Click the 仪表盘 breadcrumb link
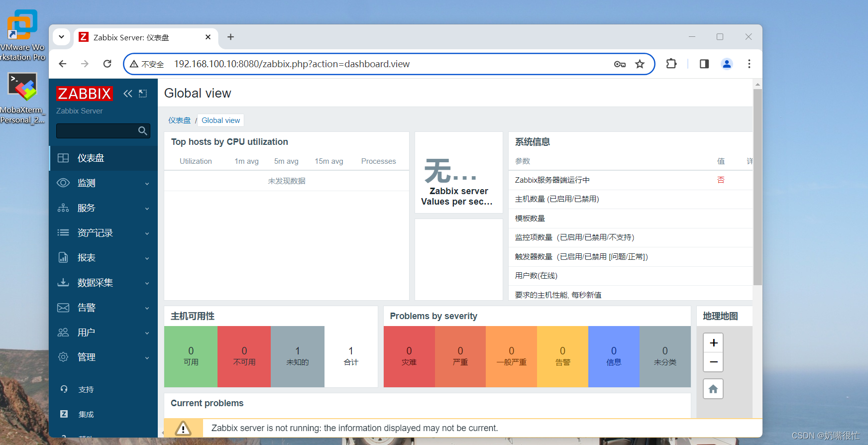868x445 pixels. (x=179, y=120)
